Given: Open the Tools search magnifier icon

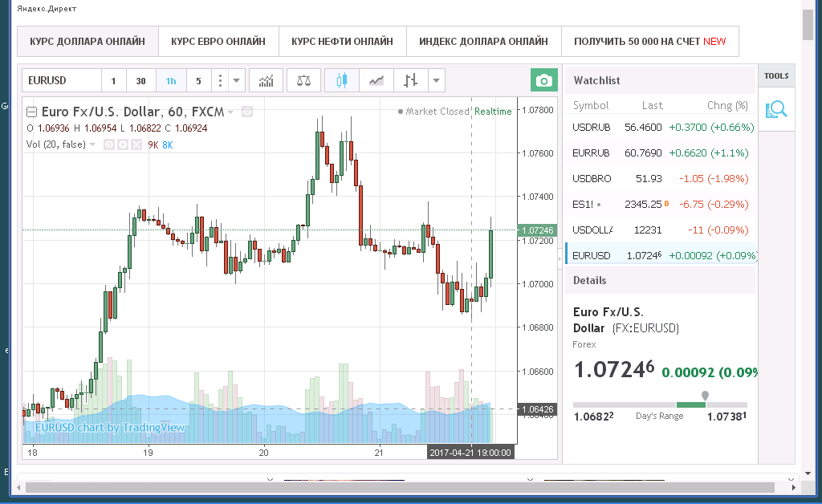Looking at the screenshot, I should point(776,109).
